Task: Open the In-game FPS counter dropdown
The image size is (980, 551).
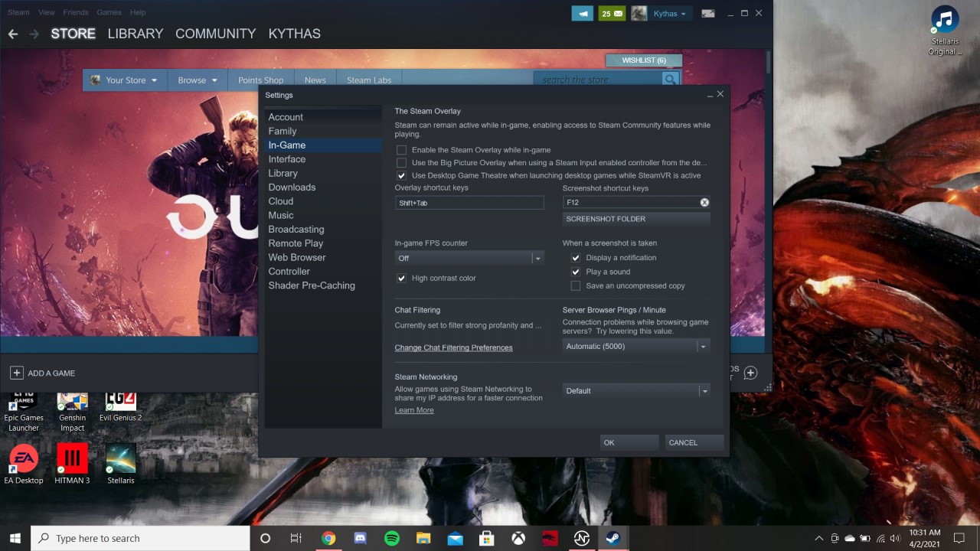Action: 469,259
